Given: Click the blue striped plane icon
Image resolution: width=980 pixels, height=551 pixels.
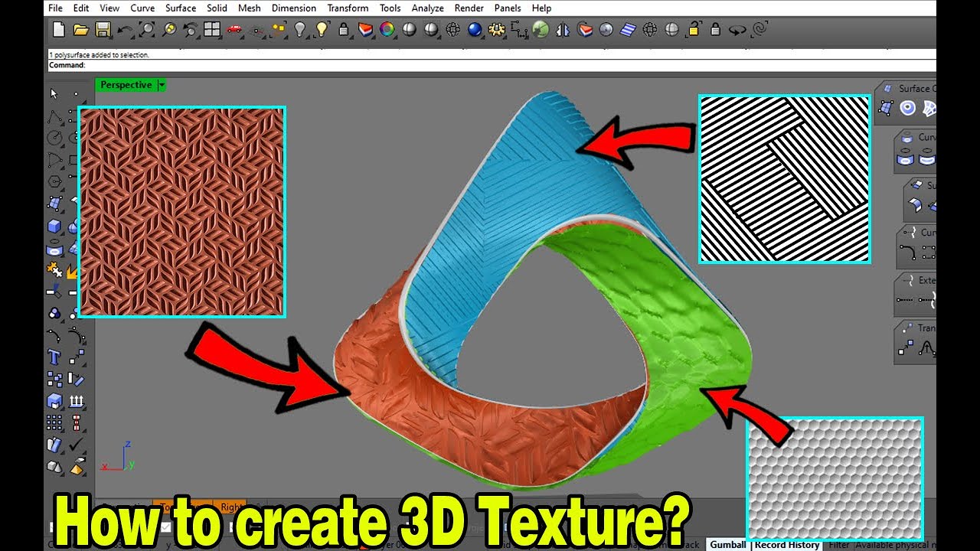Looking at the screenshot, I should pyautogui.click(x=628, y=30).
